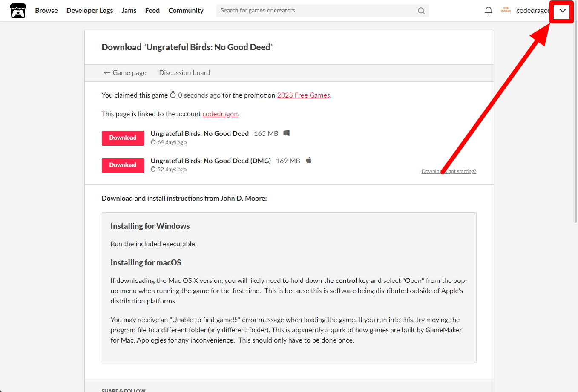
Task: Click the Windows platform icon
Action: tap(287, 133)
